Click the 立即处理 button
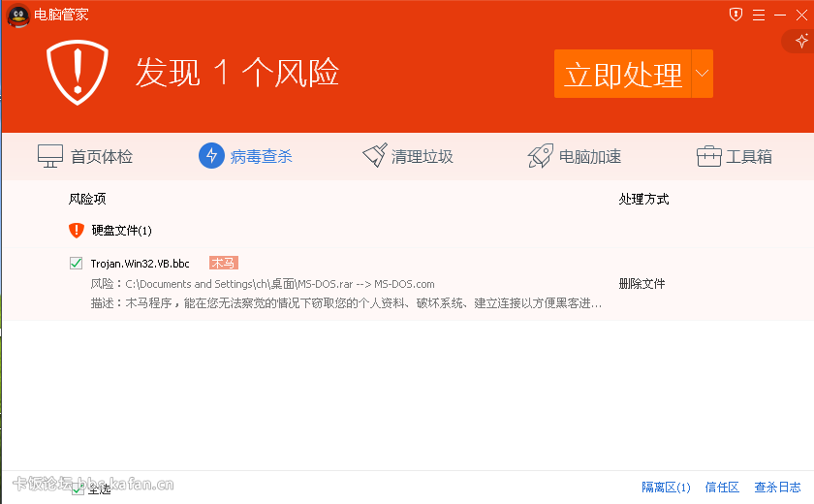 click(622, 74)
